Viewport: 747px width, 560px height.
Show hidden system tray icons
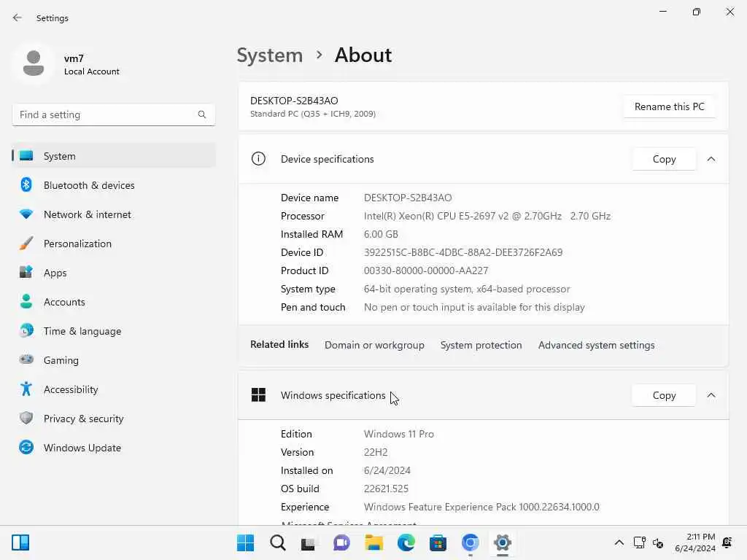619,542
